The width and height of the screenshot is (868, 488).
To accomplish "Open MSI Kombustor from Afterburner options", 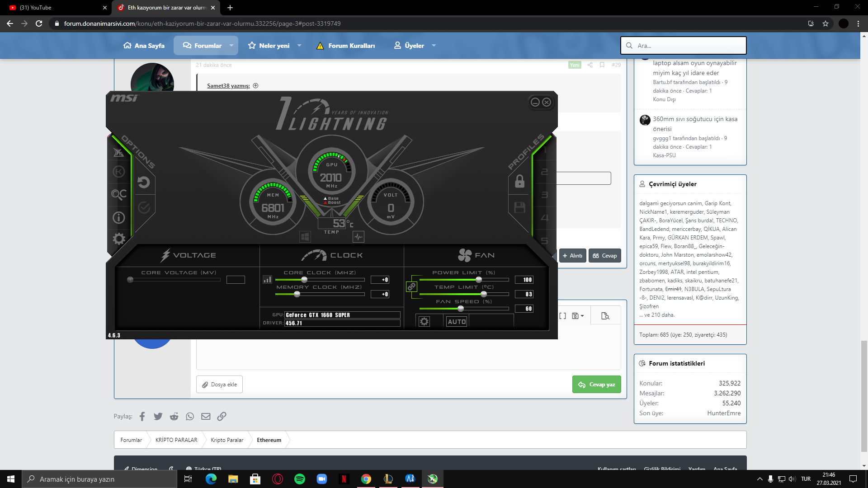I will [118, 172].
